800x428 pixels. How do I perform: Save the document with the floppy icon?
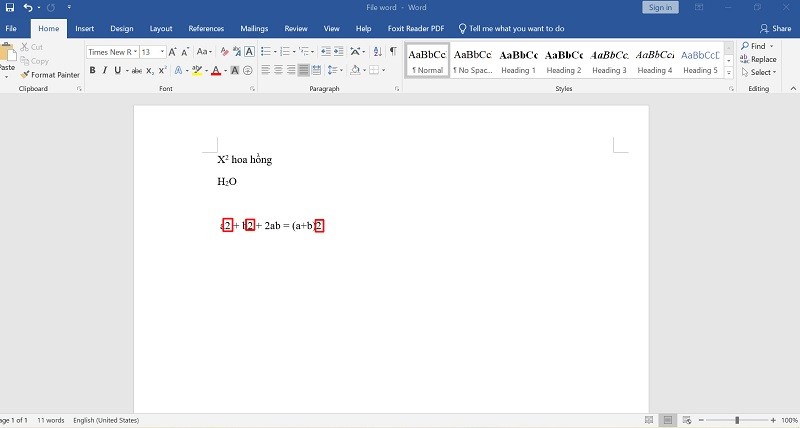click(x=10, y=8)
